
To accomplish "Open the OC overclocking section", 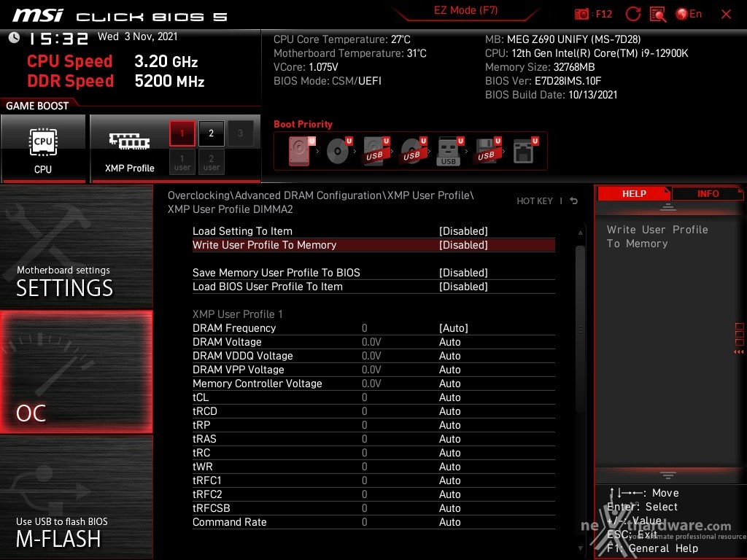I will [76, 372].
